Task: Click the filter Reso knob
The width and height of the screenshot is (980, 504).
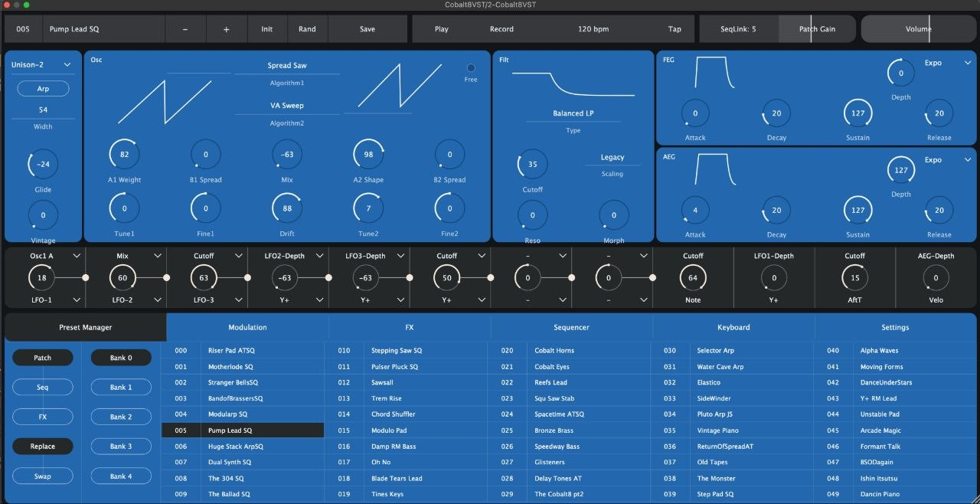Action: pos(532,216)
